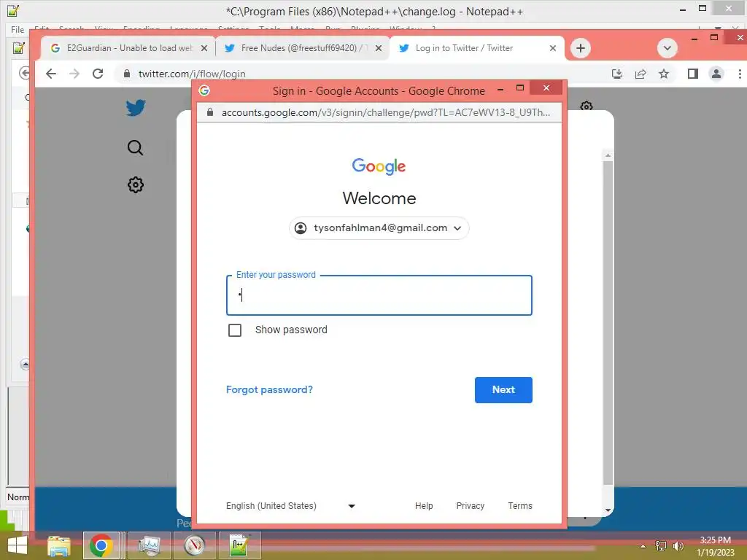Click lock icon in Google sign-in popup
Image resolution: width=747 pixels, height=560 pixels.
(209, 112)
